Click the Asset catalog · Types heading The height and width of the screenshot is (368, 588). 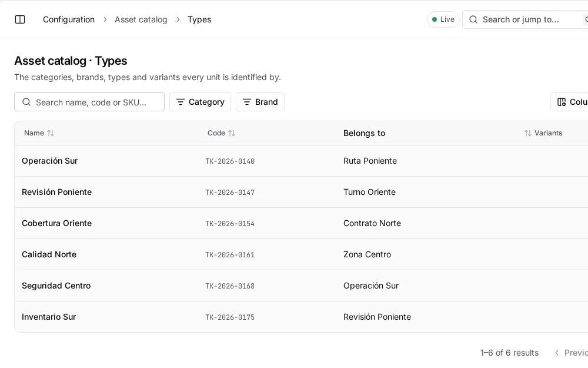click(x=71, y=61)
